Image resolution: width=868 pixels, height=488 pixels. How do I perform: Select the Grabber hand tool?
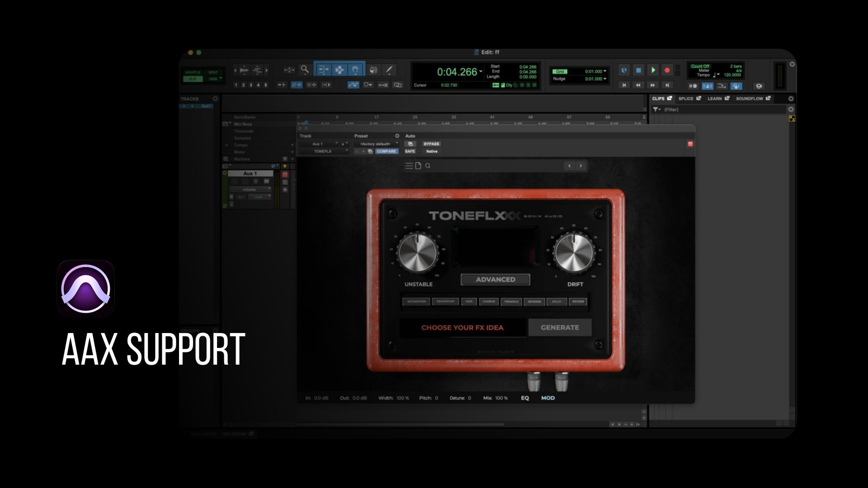tap(356, 70)
